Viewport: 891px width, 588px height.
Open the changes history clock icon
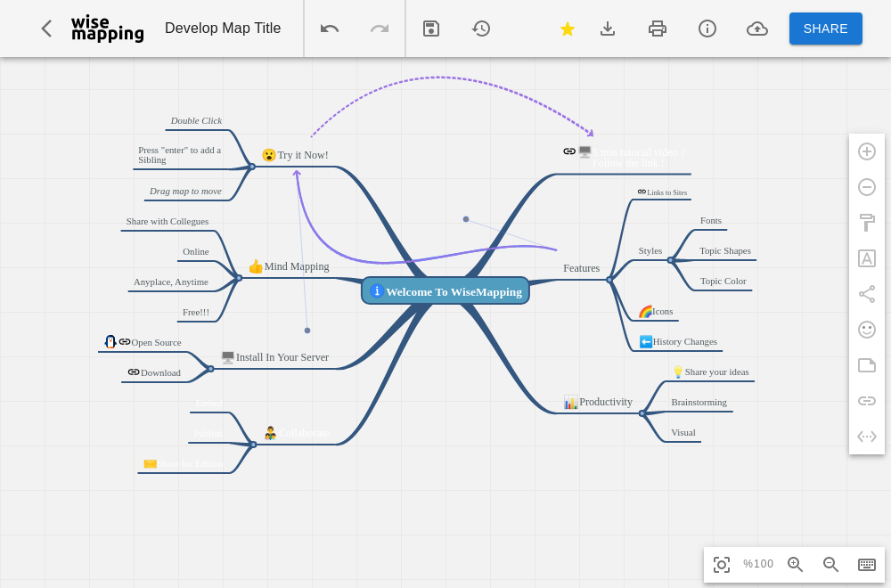[x=481, y=29]
